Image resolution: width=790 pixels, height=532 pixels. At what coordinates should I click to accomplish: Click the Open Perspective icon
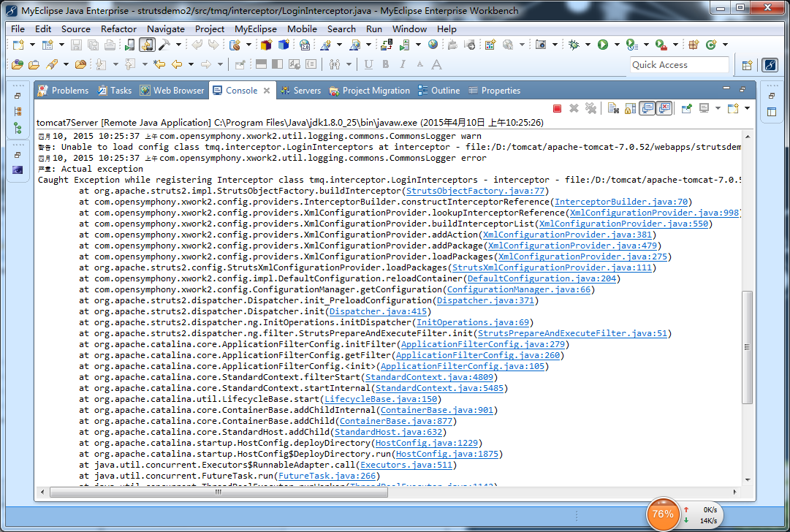pos(747,65)
